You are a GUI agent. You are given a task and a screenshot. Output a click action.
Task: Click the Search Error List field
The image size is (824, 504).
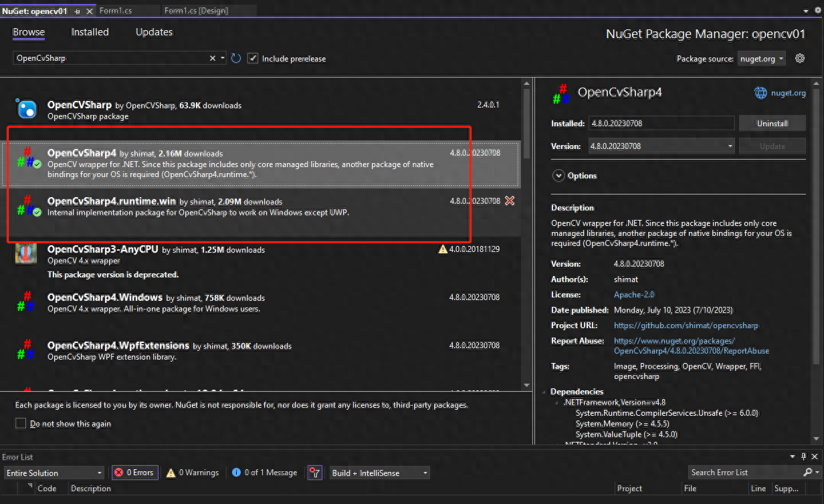(x=745, y=473)
